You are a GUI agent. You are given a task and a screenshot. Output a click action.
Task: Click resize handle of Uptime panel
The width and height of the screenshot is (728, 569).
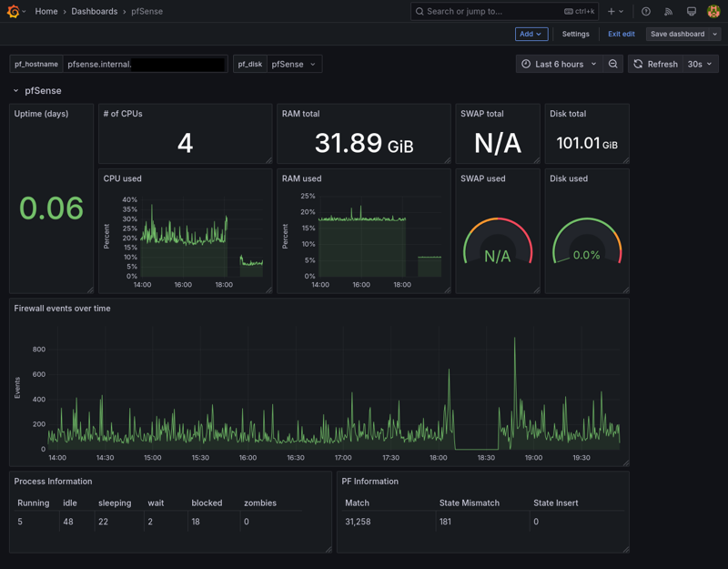click(x=90, y=290)
